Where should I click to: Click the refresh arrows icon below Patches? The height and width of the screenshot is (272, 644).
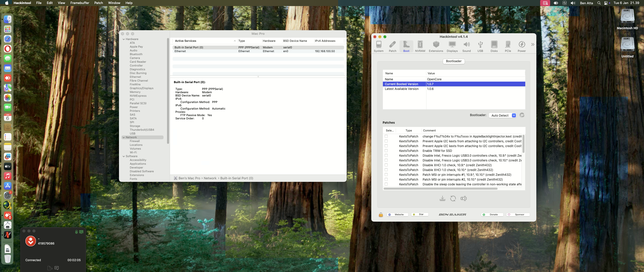(453, 198)
